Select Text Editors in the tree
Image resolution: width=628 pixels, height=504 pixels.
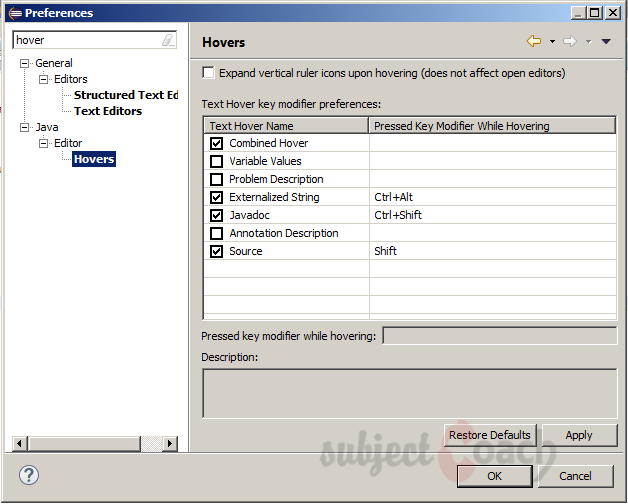tap(108, 111)
